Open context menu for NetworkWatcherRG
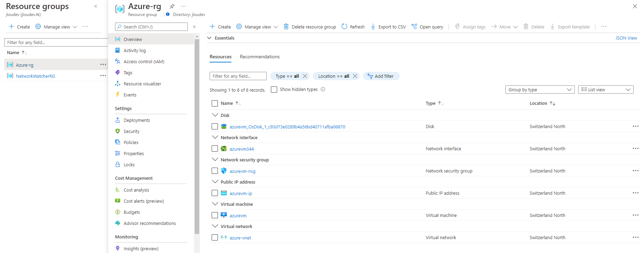Viewport: 644px width, 253px height. pos(103,76)
